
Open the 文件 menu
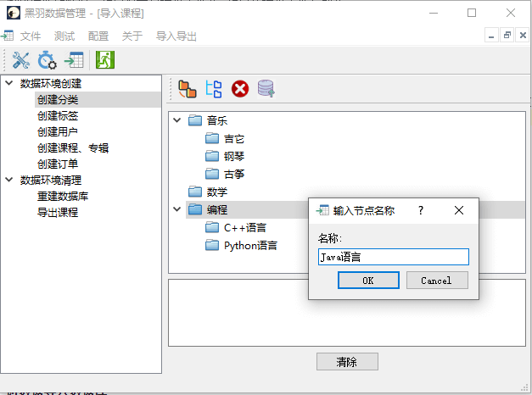tap(31, 36)
